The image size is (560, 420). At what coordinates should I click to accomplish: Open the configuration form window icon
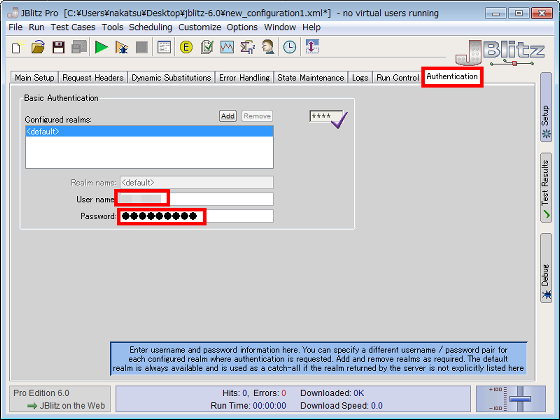pyautogui.click(x=164, y=47)
